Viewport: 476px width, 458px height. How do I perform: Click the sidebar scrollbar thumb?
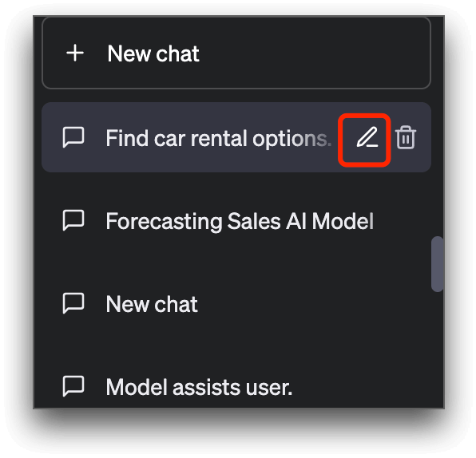pyautogui.click(x=437, y=264)
